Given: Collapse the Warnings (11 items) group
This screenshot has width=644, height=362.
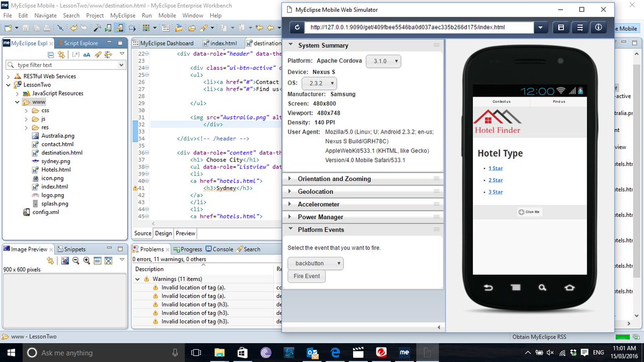Looking at the screenshot, I should coord(138,279).
